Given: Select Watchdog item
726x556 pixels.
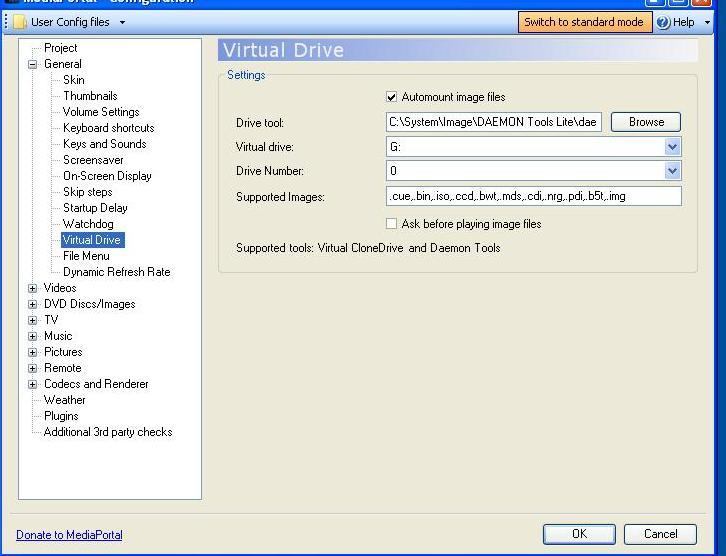Looking at the screenshot, I should coord(88,224).
